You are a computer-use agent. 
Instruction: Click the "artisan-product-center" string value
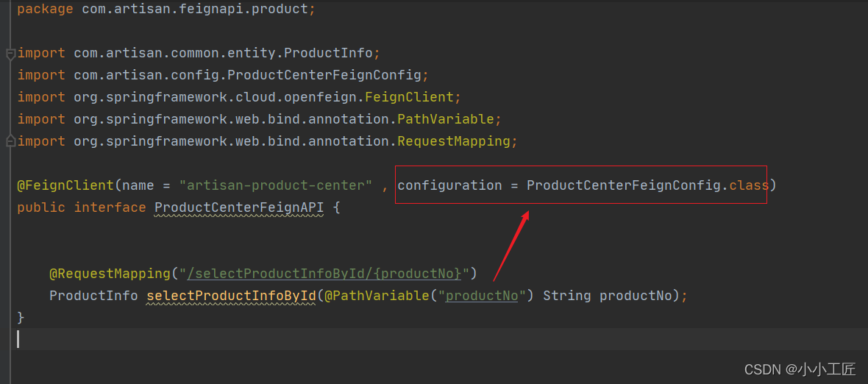click(276, 185)
